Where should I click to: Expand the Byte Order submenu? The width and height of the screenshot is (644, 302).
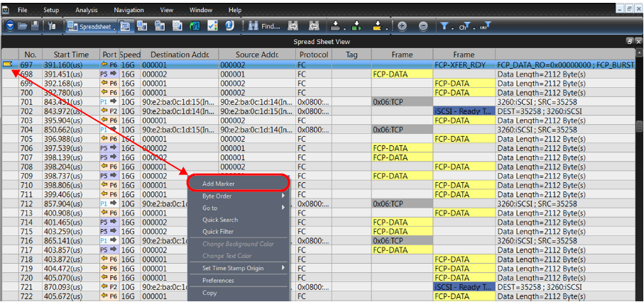click(239, 196)
